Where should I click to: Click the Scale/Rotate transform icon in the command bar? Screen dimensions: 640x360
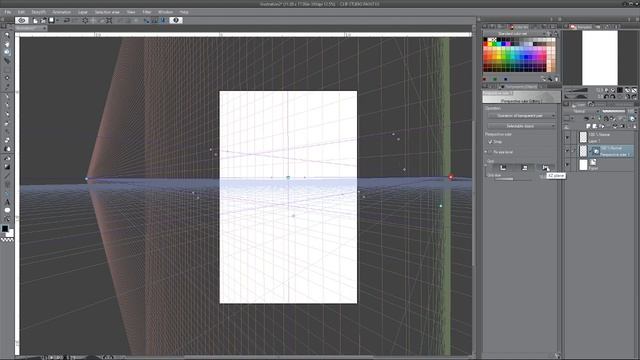[109, 20]
